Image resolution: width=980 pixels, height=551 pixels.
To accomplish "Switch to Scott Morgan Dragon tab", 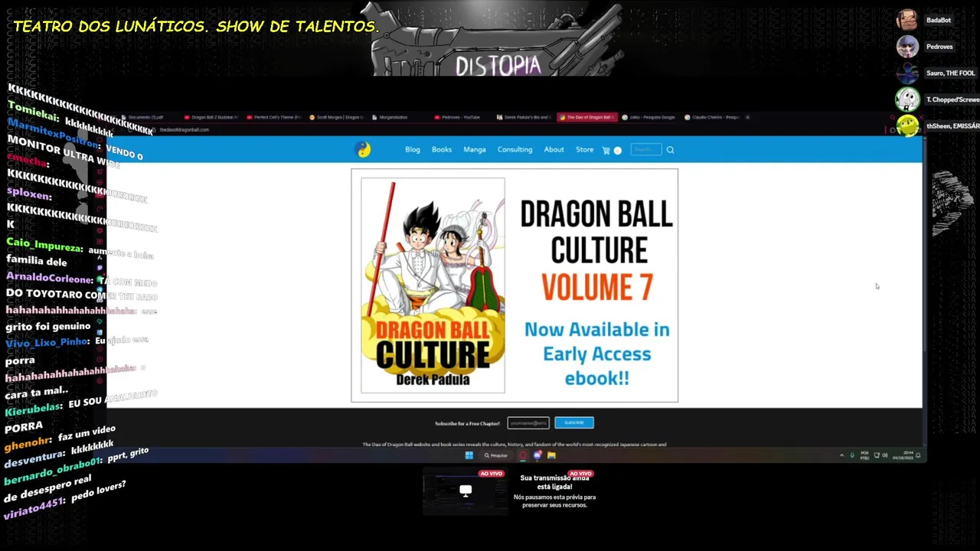I will [x=338, y=117].
